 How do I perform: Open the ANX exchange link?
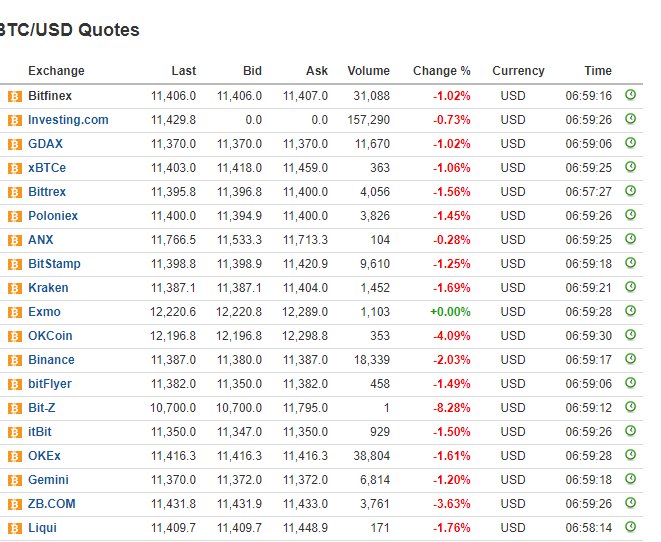[x=40, y=240]
